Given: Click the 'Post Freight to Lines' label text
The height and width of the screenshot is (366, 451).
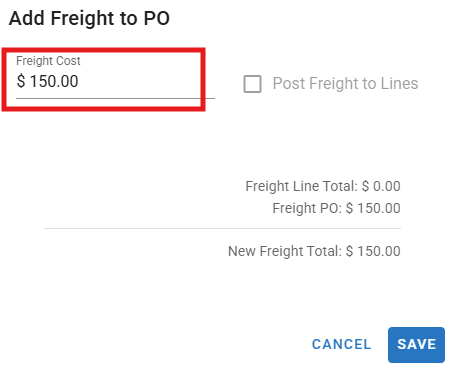Looking at the screenshot, I should coord(345,84).
